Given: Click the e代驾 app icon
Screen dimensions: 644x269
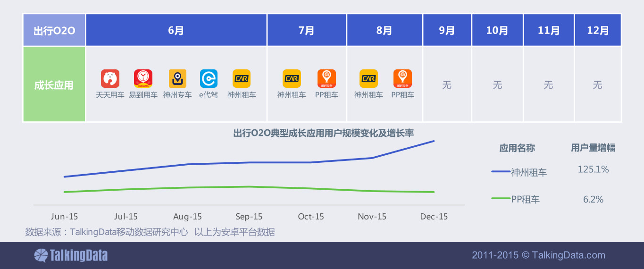Looking at the screenshot, I should point(209,78).
